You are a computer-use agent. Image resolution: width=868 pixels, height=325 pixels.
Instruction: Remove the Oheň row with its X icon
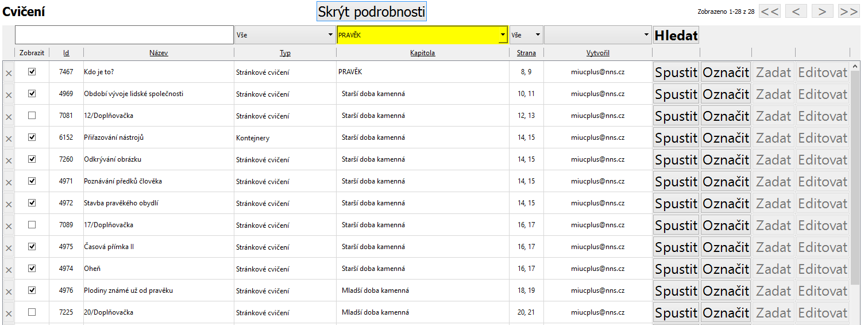(x=9, y=270)
